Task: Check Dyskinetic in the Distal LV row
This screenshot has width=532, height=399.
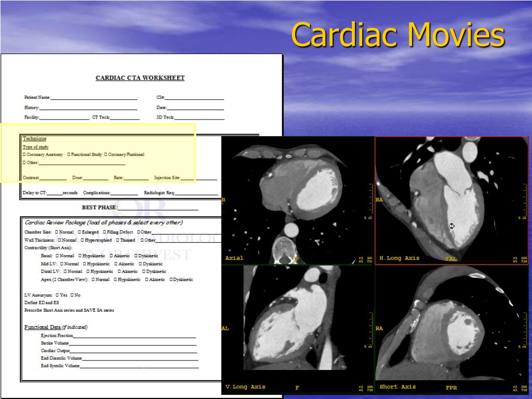Action: point(143,271)
